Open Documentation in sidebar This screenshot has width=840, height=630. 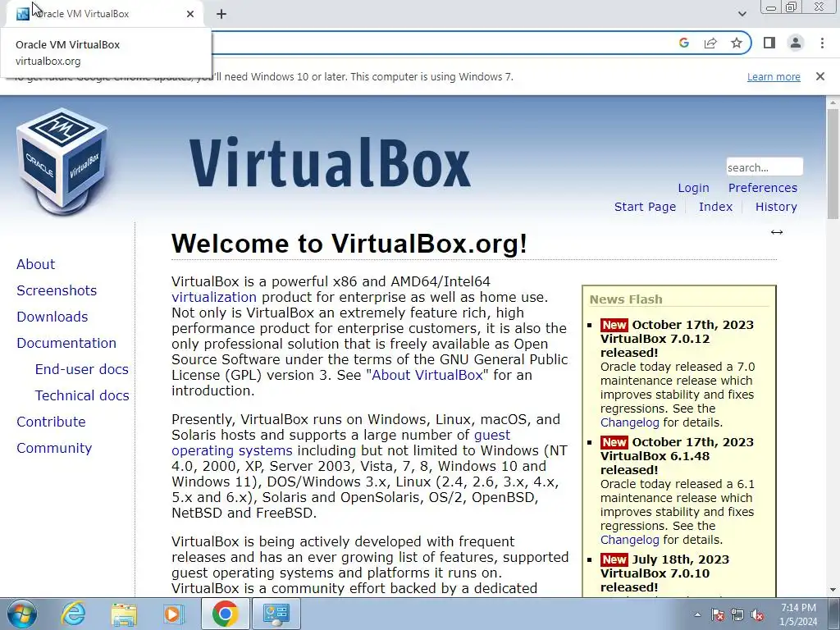[66, 343]
